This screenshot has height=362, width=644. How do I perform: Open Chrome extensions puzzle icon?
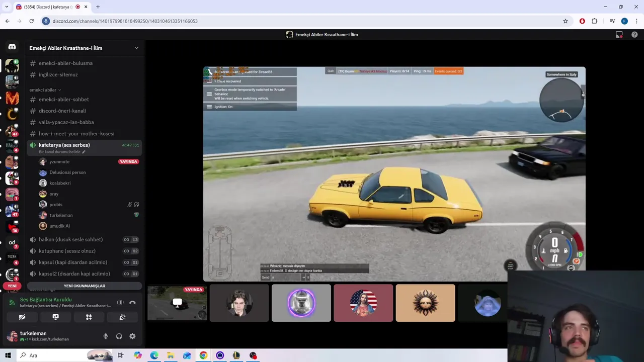(595, 21)
